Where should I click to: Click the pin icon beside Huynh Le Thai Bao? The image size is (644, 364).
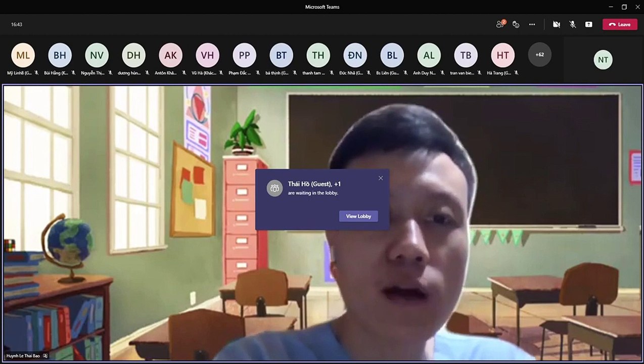point(45,356)
